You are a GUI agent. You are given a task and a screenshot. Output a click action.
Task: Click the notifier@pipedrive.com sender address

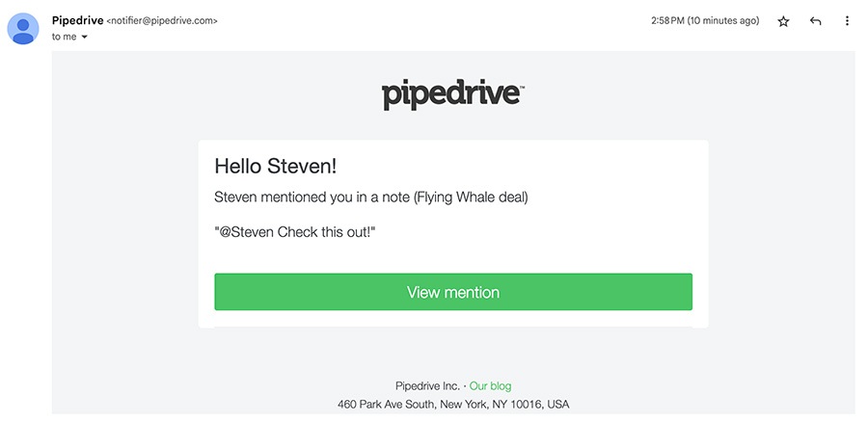[162, 21]
